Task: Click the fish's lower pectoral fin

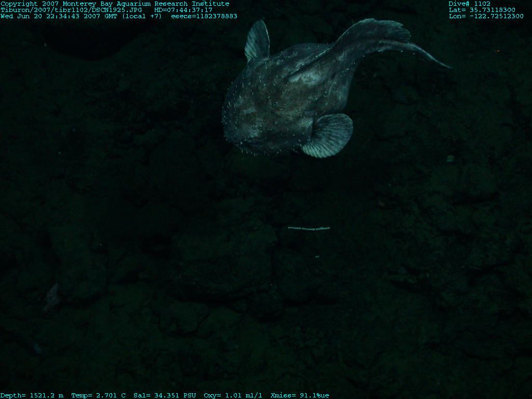Action: [x=328, y=135]
